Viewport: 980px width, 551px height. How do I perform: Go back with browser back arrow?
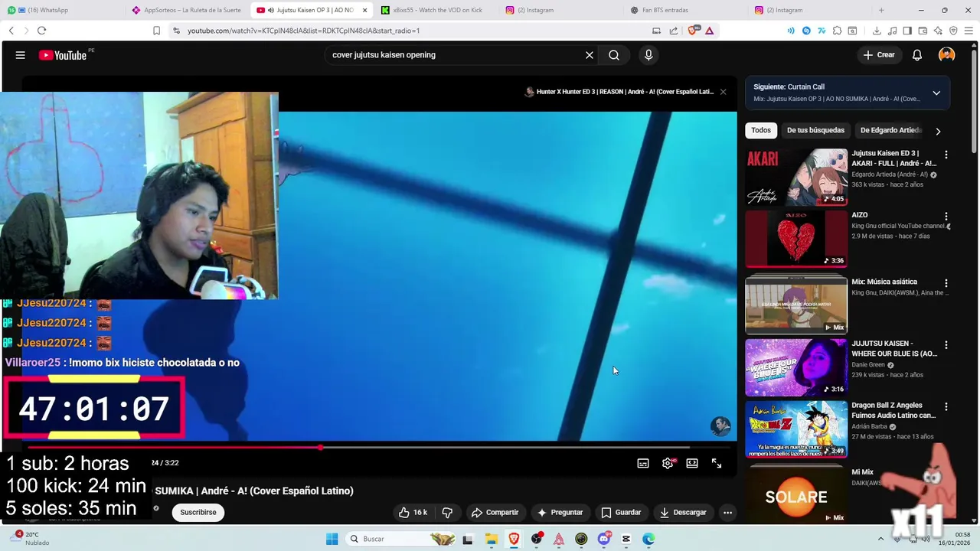(11, 31)
